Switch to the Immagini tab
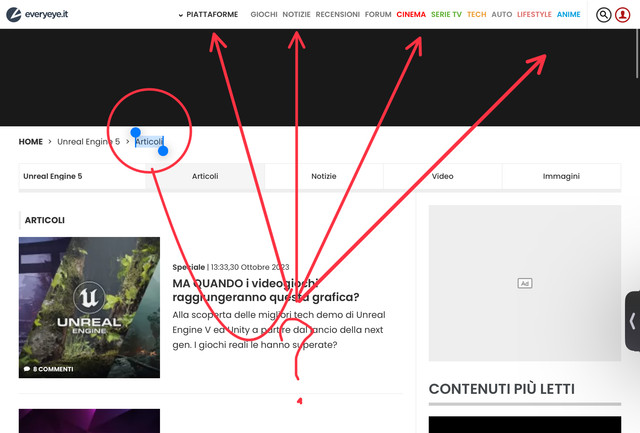The height and width of the screenshot is (433, 640). 561,176
